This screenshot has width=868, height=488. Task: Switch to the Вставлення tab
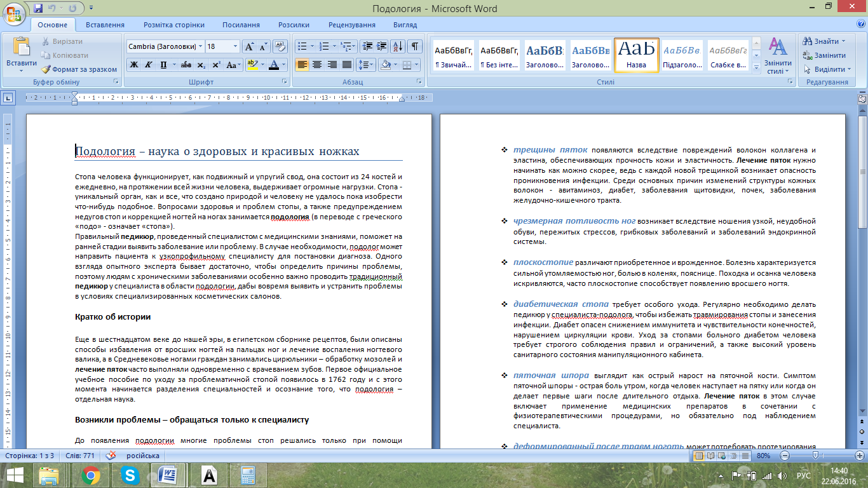(x=105, y=25)
